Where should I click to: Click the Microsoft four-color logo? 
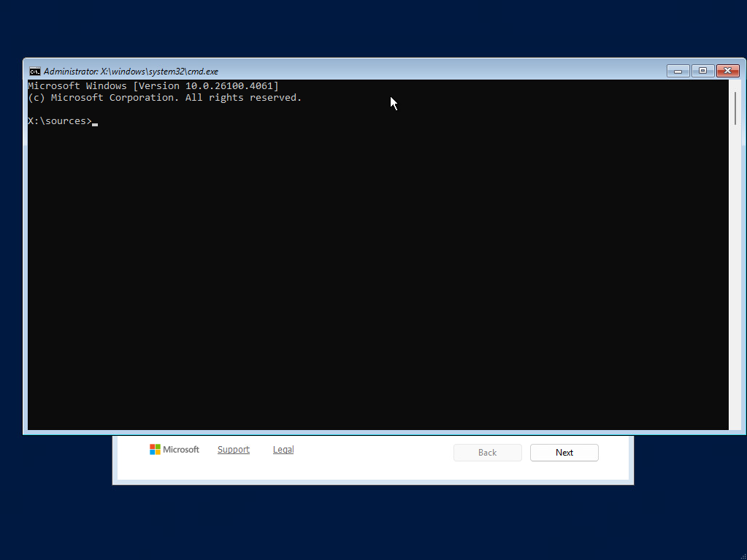pyautogui.click(x=155, y=450)
